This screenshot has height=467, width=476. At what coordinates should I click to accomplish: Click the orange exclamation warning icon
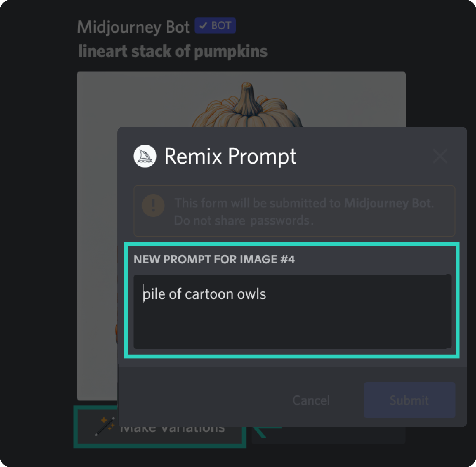(x=153, y=205)
